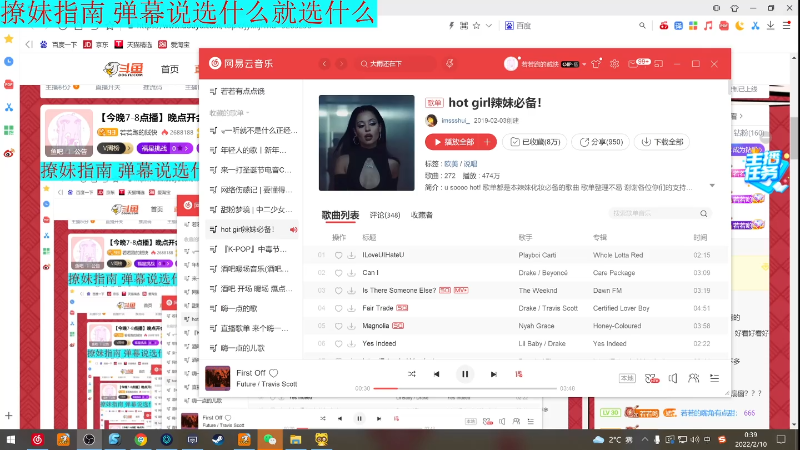Image resolution: width=800 pixels, height=450 pixels.
Task: Sort the song list by 标题 column
Action: click(x=369, y=238)
